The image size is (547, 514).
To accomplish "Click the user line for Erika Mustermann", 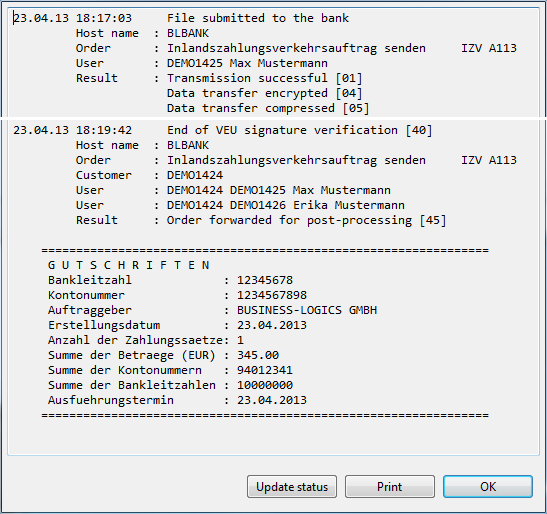I will [240, 205].
